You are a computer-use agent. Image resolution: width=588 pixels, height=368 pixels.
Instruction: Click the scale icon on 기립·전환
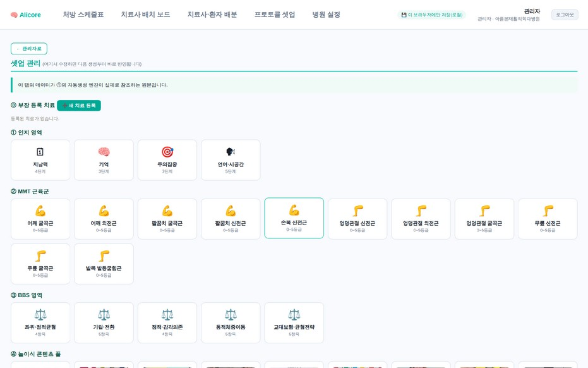coord(104,315)
